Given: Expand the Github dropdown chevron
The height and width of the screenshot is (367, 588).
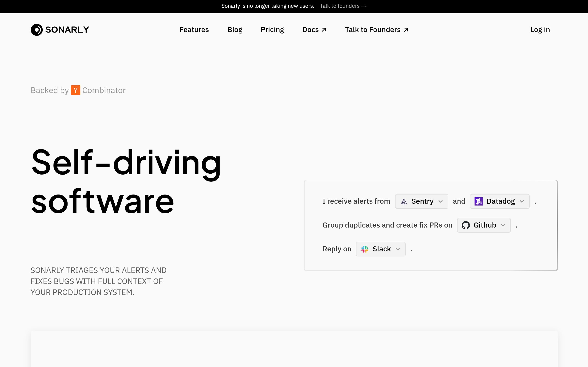Looking at the screenshot, I should 503,225.
